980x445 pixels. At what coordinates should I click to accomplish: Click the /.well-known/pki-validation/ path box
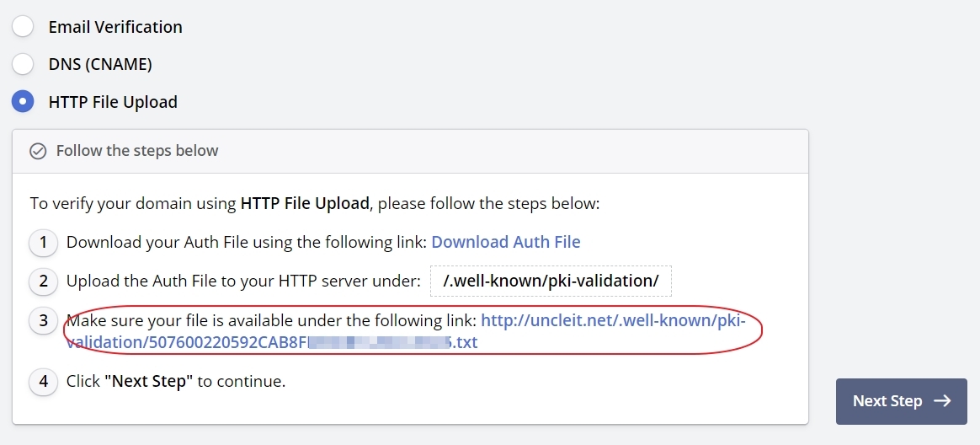tap(551, 281)
